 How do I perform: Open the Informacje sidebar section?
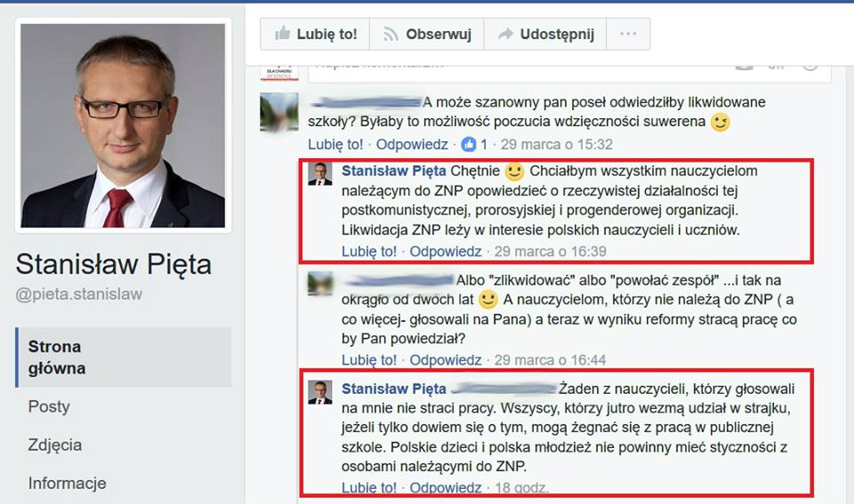coord(67,483)
